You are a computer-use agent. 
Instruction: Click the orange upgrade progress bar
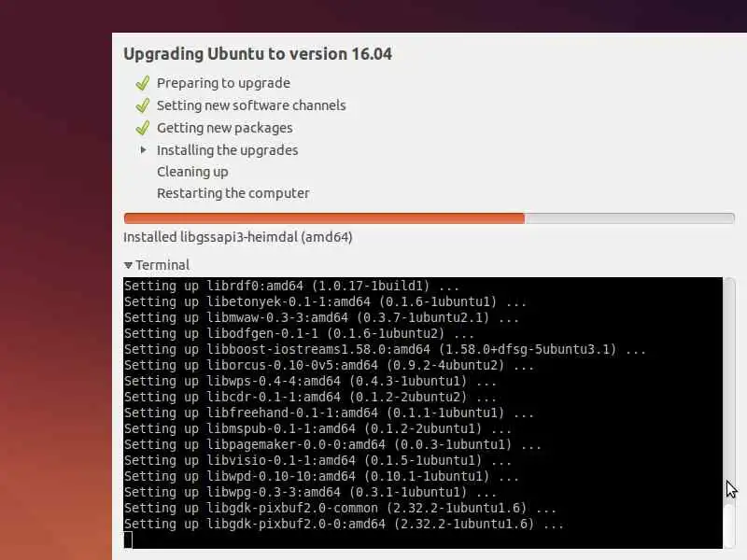pos(324,218)
